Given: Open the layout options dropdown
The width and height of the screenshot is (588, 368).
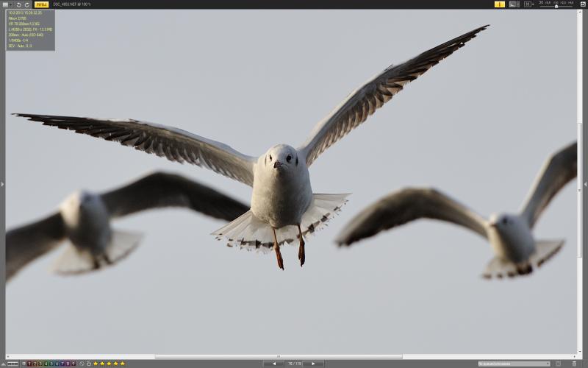Looking at the screenshot, I should [529, 4].
